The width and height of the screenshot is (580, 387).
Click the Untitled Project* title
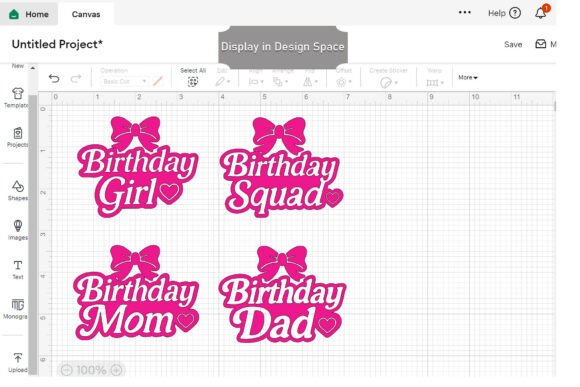(57, 44)
